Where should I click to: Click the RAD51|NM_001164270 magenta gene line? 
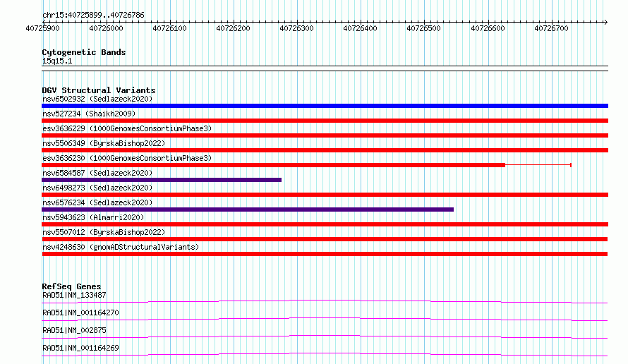pos(325,319)
